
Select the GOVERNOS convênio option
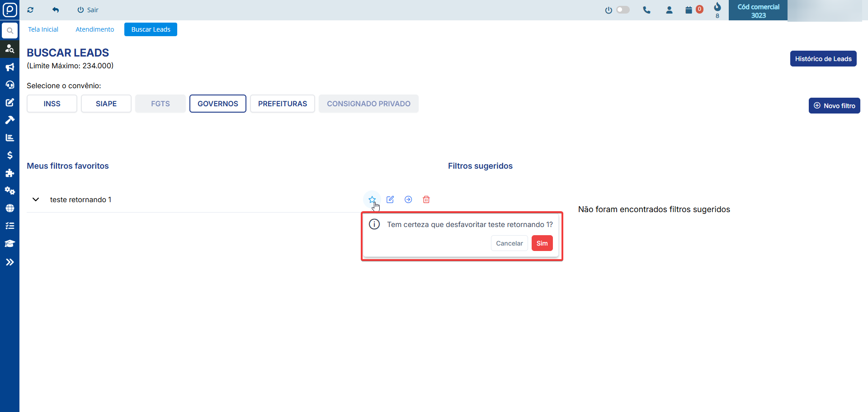pyautogui.click(x=217, y=104)
